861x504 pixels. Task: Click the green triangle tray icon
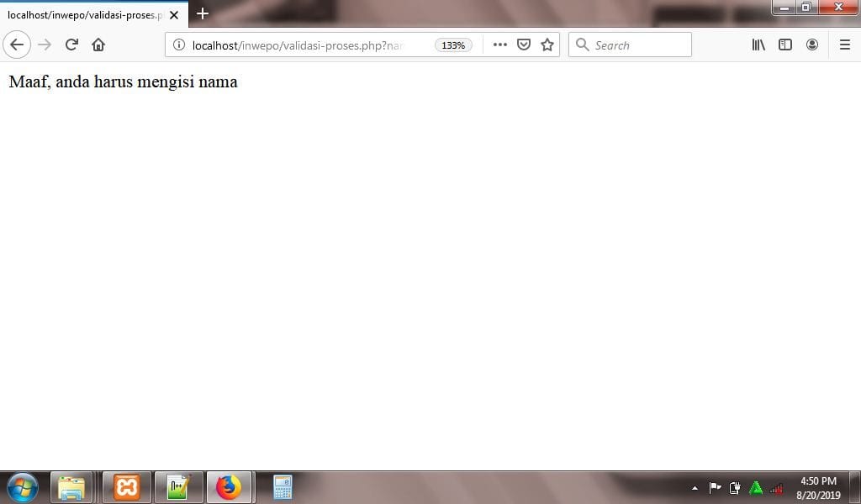(x=756, y=487)
